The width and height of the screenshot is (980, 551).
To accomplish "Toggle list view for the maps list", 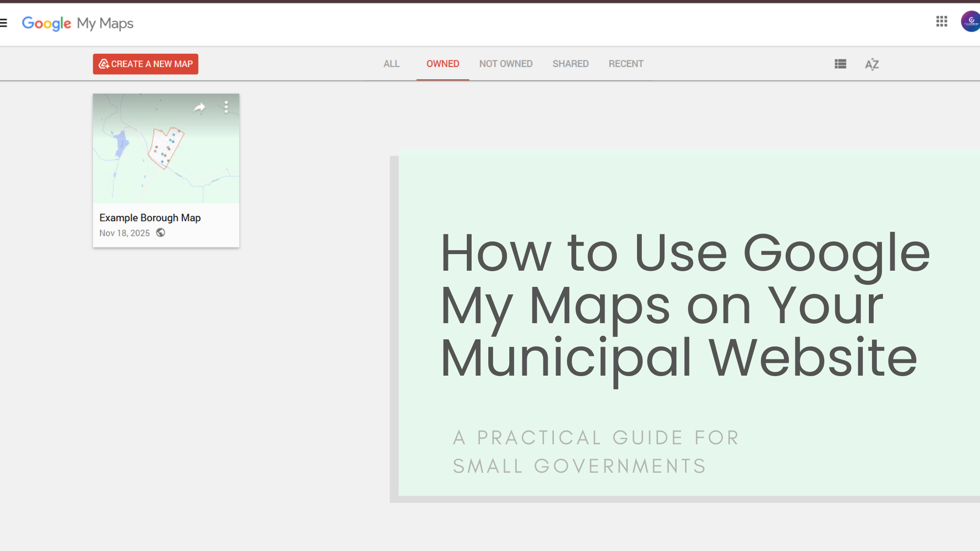I will [x=840, y=64].
